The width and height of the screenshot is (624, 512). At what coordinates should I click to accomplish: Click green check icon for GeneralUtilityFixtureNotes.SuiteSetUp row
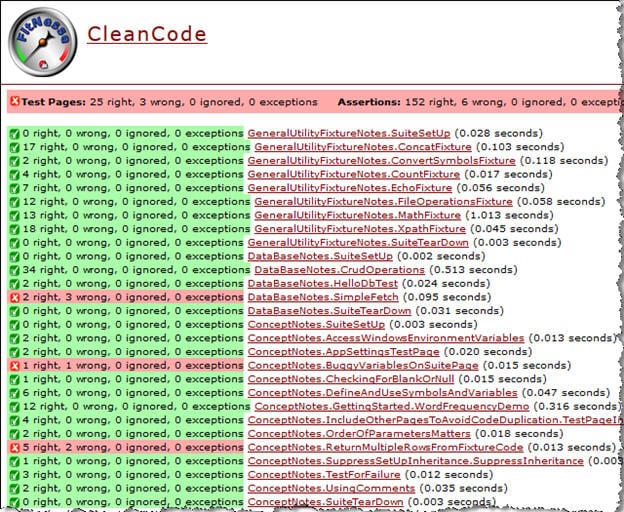coord(14,134)
